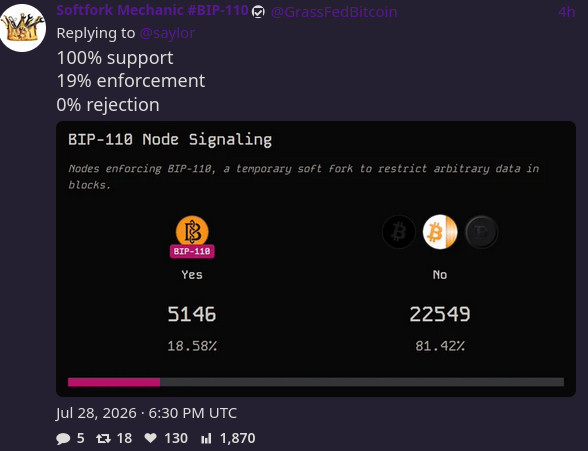Viewport: 588px width, 451px height.
Task: Open Softfork Mechanic #BIP-110 display name
Action: [153, 10]
